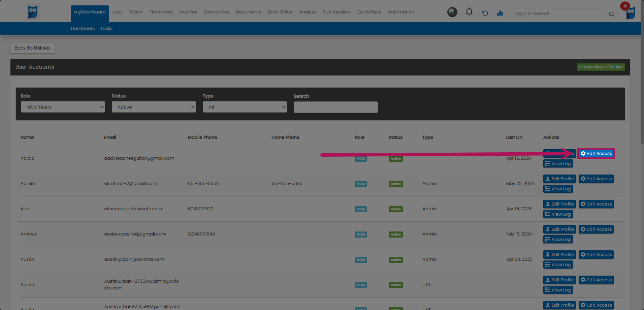
Task: Open the bar chart analytics icon
Action: pyautogui.click(x=500, y=13)
